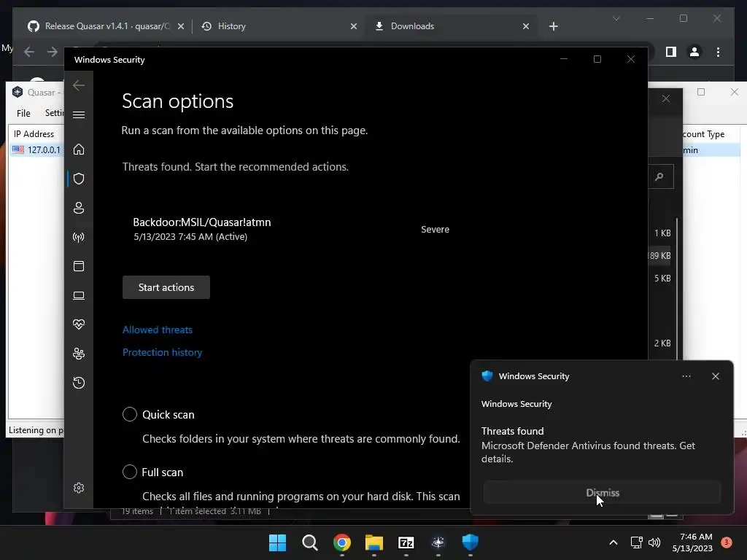Open Windows Security shield on the taskbar
The height and width of the screenshot is (560, 747).
pyautogui.click(x=471, y=542)
